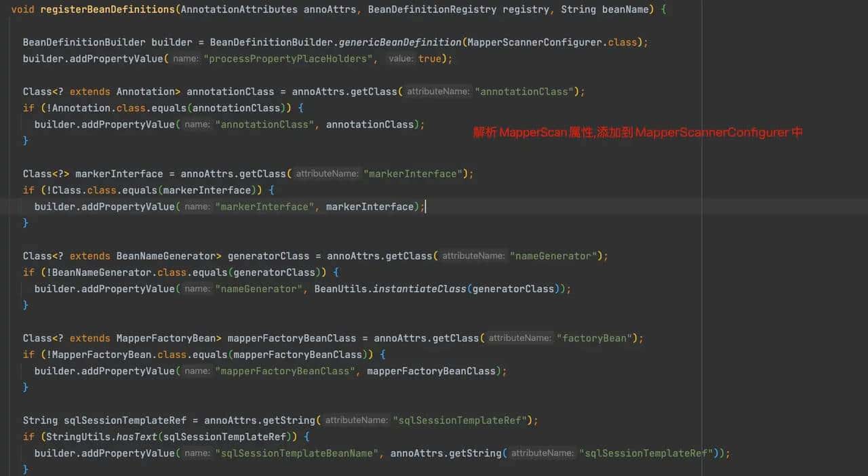
Task: Place the cursor after markerInterface); on the highlighted line
Action: tap(425, 207)
